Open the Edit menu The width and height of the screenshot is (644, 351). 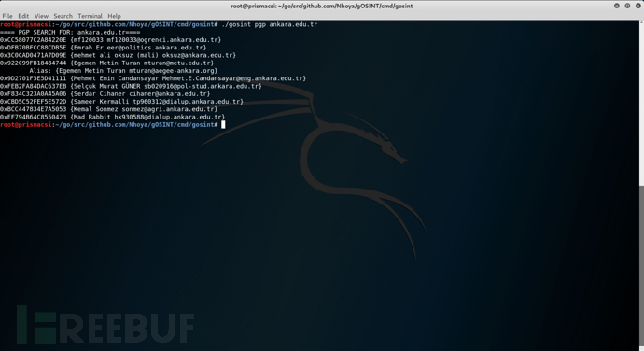click(x=23, y=16)
